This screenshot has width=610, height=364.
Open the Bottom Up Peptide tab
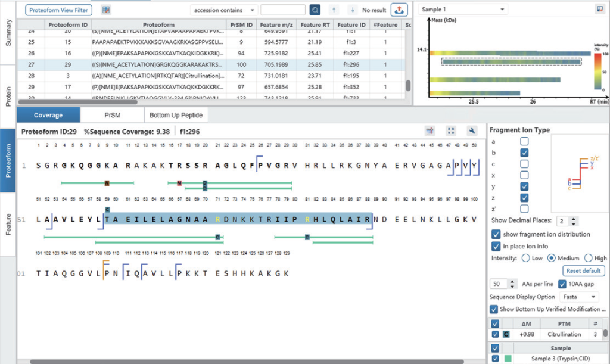click(176, 115)
